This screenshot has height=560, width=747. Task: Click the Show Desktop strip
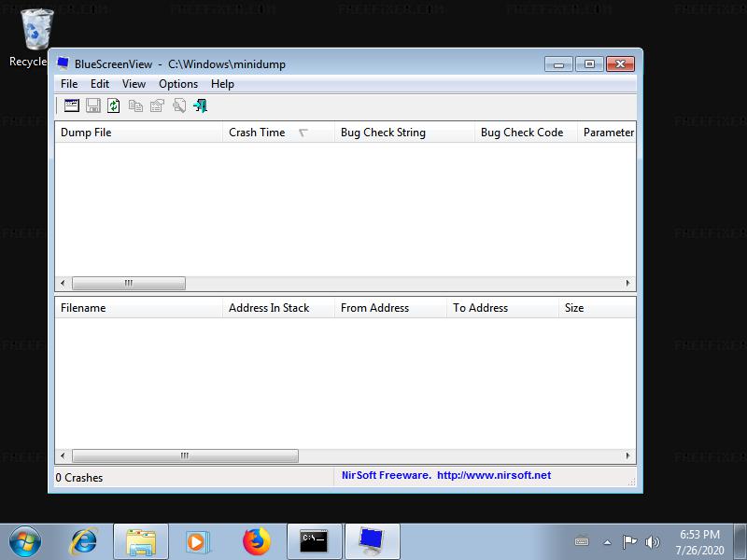click(740, 541)
